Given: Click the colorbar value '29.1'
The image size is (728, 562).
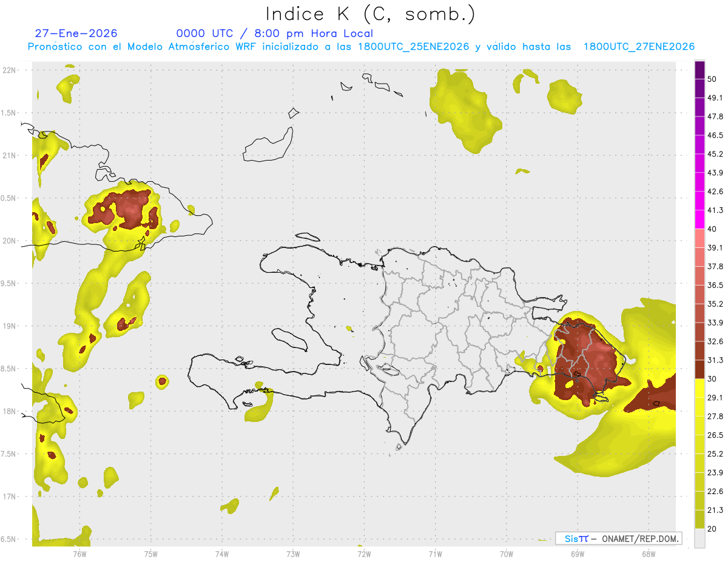Looking at the screenshot, I should click(x=715, y=397).
